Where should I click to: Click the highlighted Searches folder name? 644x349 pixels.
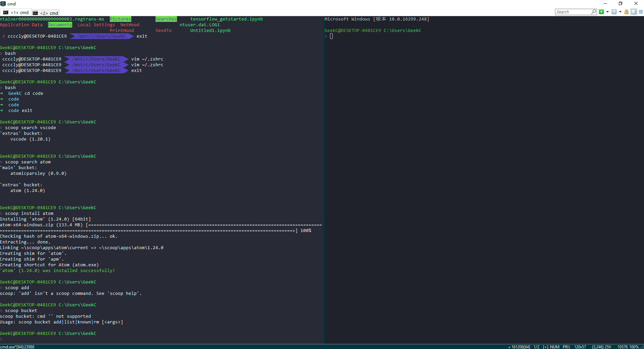pos(166,19)
